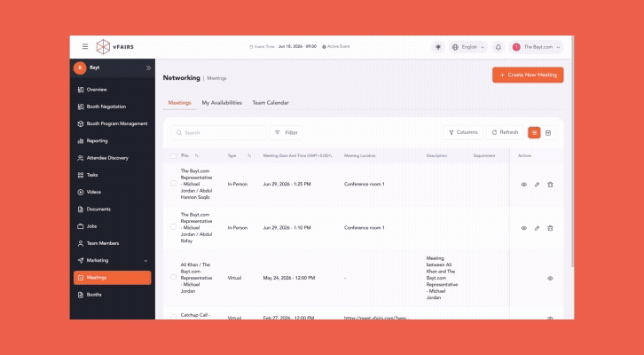The width and height of the screenshot is (644, 355).
Task: Click the lightbulb icon in header
Action: [x=438, y=47]
